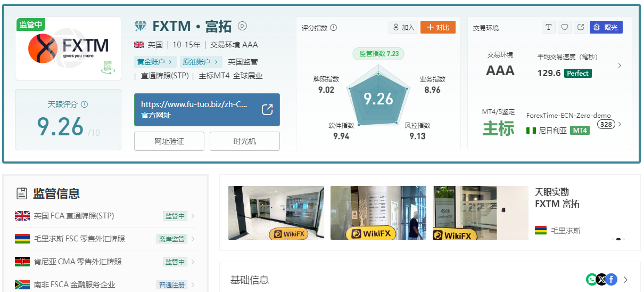Click the first WikiFX office survey photo
Image resolution: width=644 pixels, height=292 pixels.
coord(276,213)
